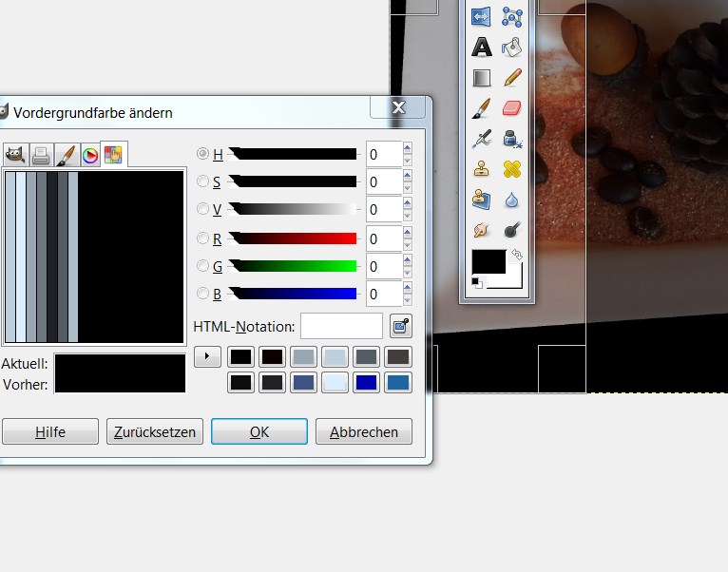Choose the dark blue history swatch

coord(366,383)
